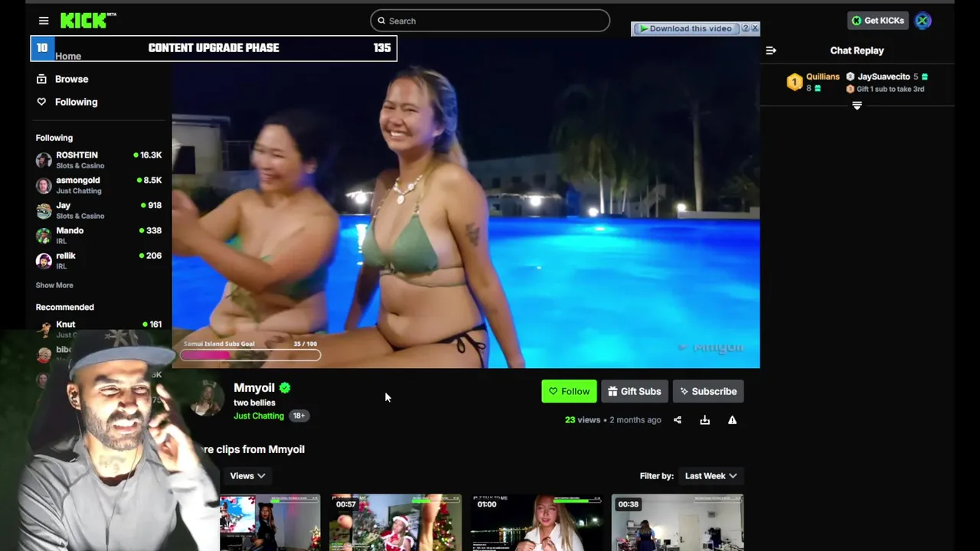Viewport: 980px width, 551px height.
Task: Click the Mmyoil profile avatar
Action: (x=207, y=397)
